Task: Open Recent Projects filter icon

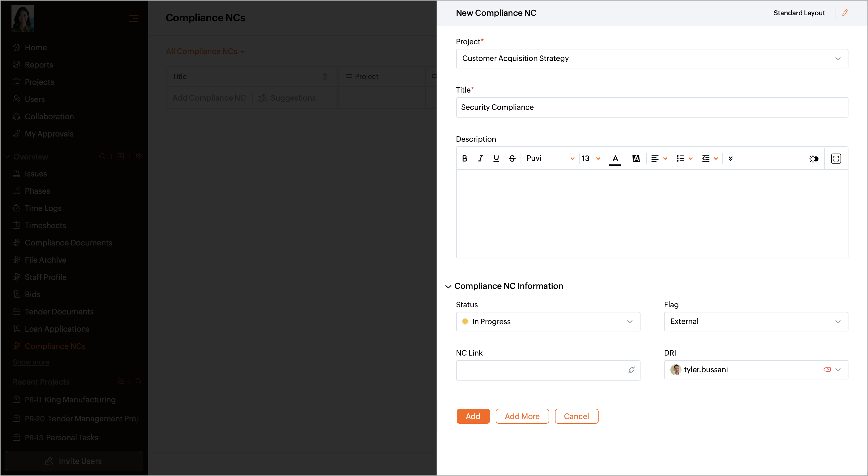Action: [121, 381]
